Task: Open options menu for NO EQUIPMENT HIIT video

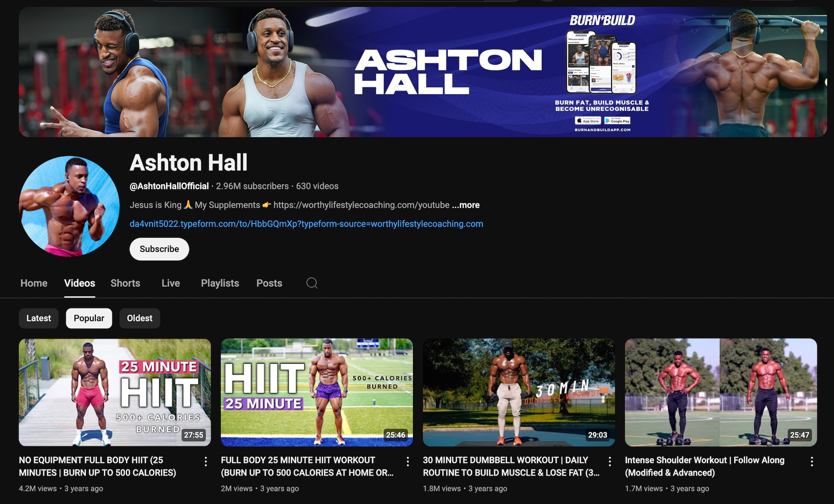Action: click(x=206, y=461)
